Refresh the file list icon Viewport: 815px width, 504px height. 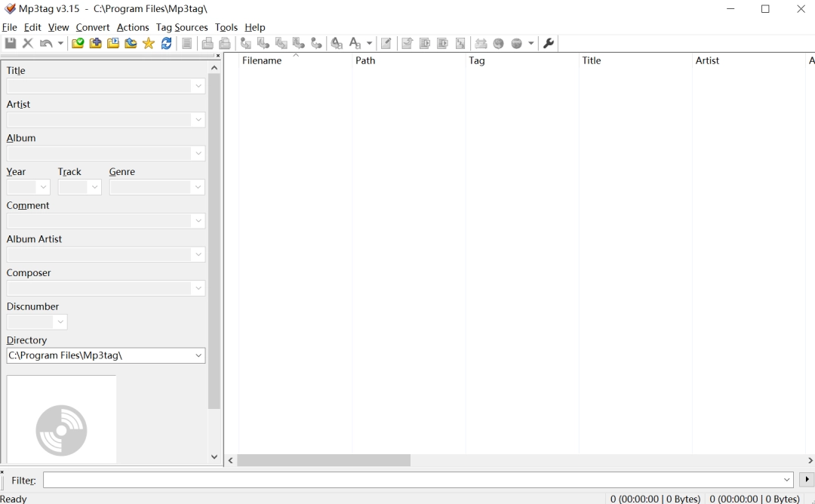pyautogui.click(x=166, y=43)
